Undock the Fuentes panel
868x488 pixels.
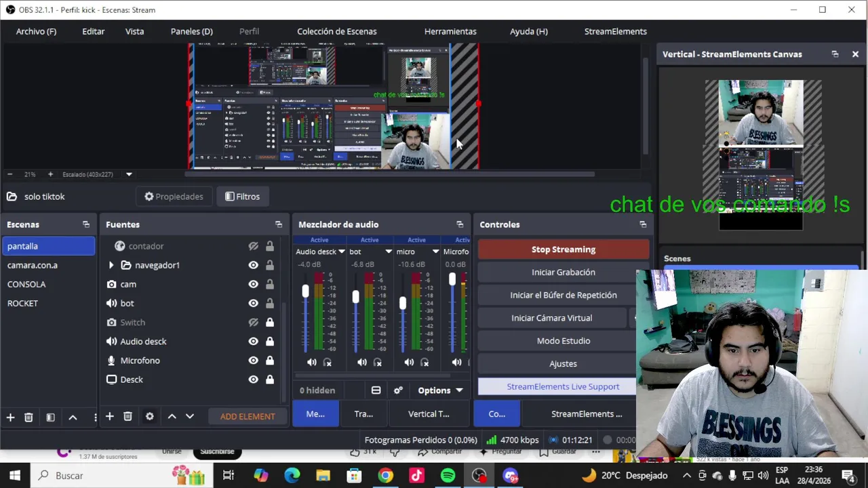click(x=278, y=224)
